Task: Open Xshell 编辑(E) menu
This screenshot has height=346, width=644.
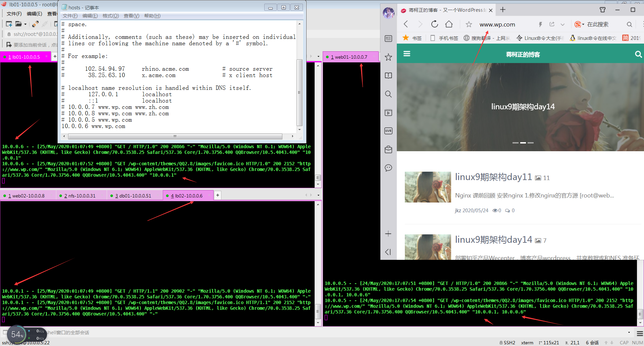Action: point(35,14)
